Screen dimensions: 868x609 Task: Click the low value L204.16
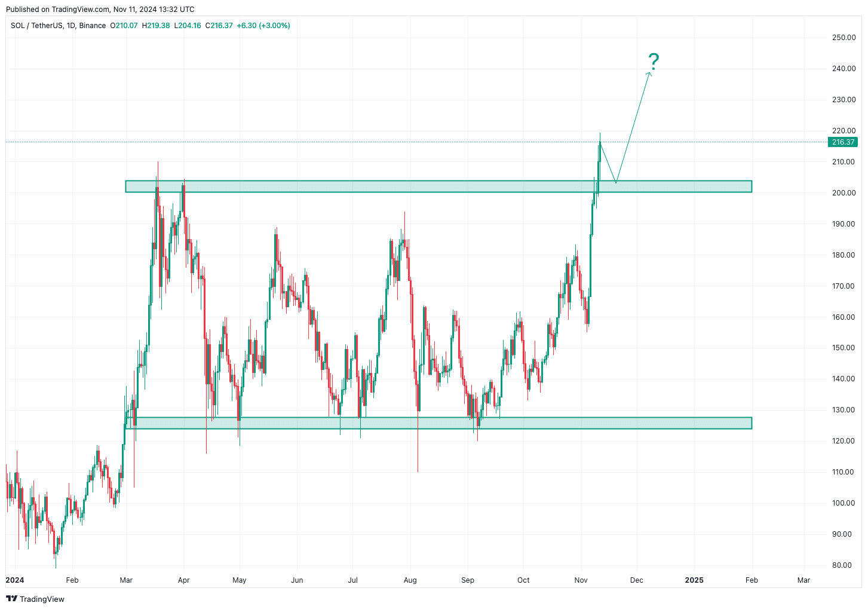tap(188, 26)
